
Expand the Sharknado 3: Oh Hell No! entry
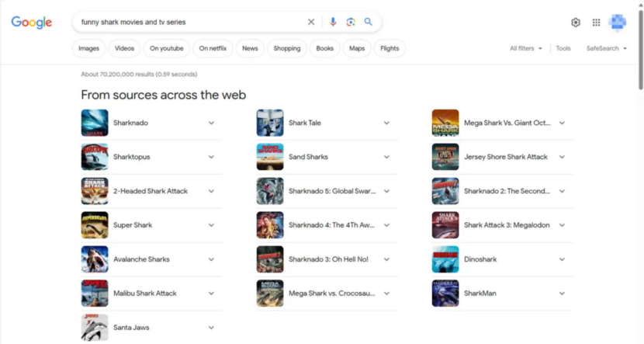click(386, 259)
